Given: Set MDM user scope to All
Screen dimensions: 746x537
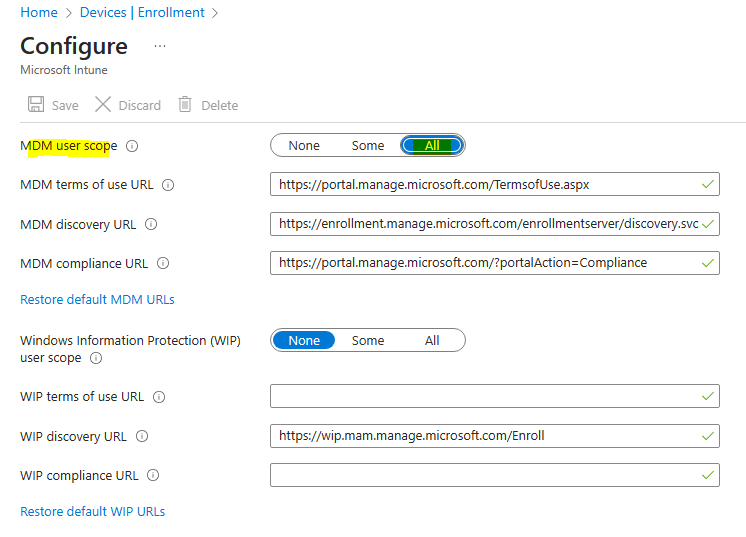Looking at the screenshot, I should (x=432, y=146).
